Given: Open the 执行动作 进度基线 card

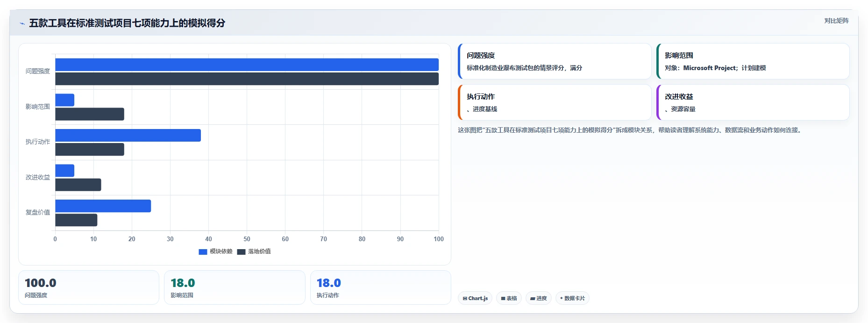Looking at the screenshot, I should coord(555,102).
